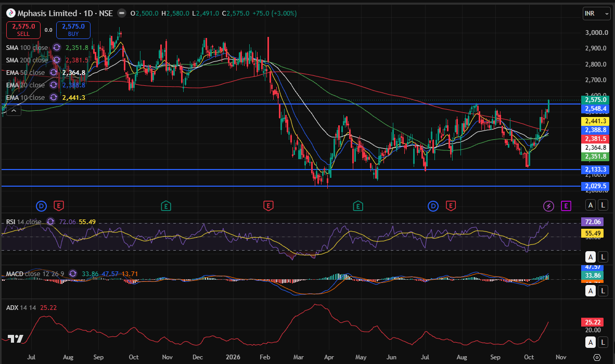Toggle auto scale A on MACD pane

(591, 291)
